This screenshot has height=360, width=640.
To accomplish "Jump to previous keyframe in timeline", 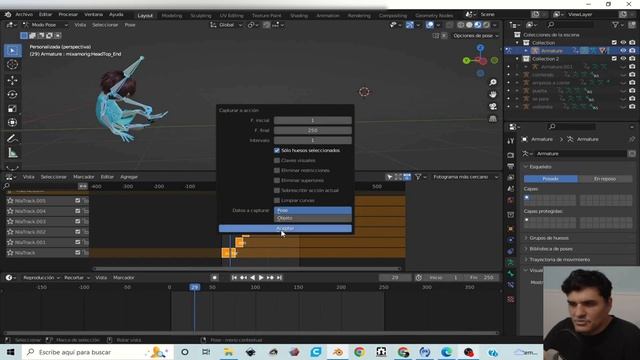I will click(243, 278).
